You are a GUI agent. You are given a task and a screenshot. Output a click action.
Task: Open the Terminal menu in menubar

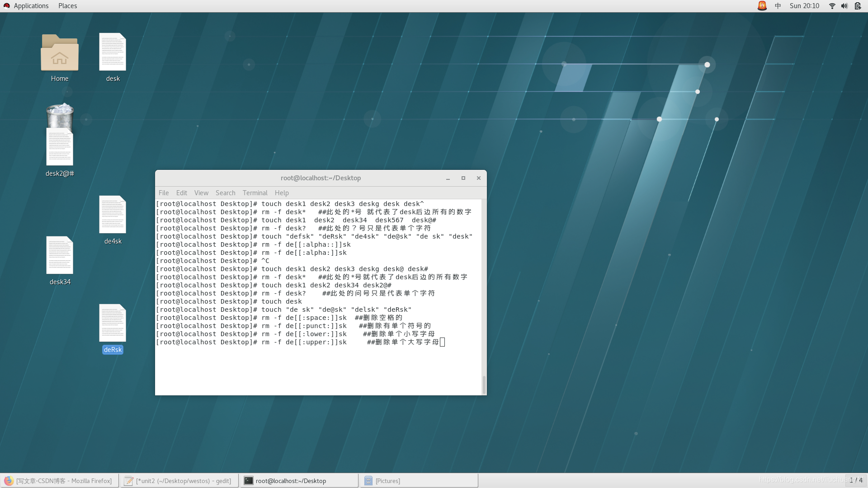click(x=255, y=193)
